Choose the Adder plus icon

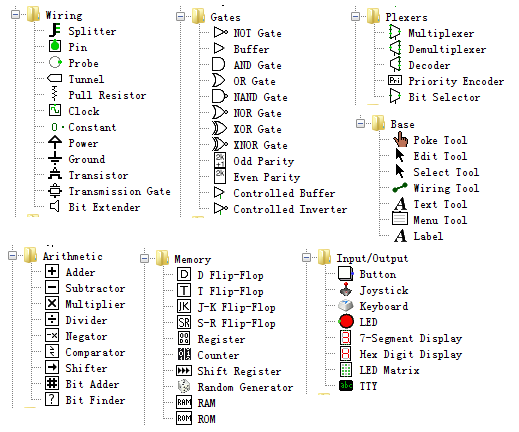tap(52, 271)
